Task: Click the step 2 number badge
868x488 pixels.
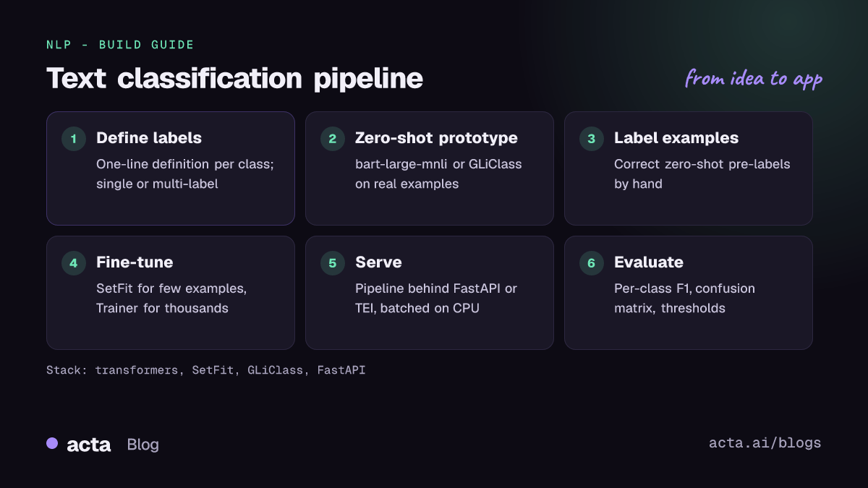Action: tap(332, 139)
